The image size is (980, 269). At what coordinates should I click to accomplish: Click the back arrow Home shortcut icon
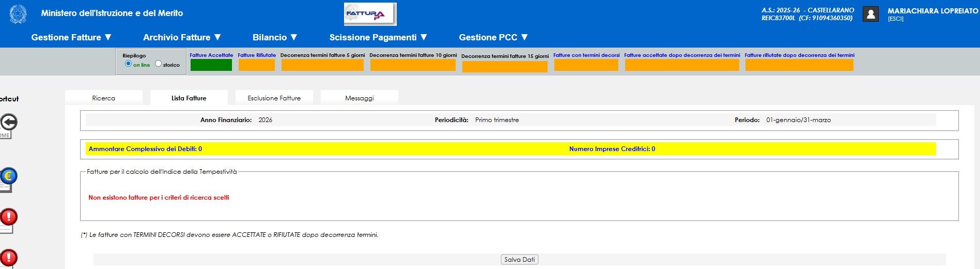[8, 123]
